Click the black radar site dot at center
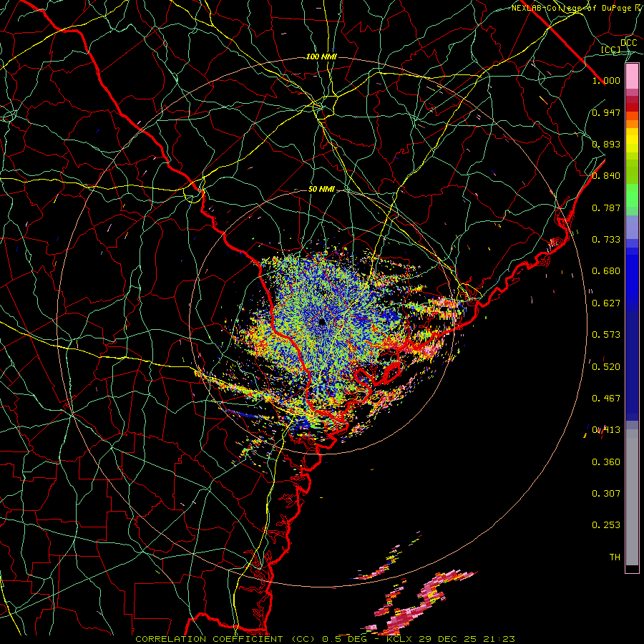The width and height of the screenshot is (644, 644). click(322, 321)
